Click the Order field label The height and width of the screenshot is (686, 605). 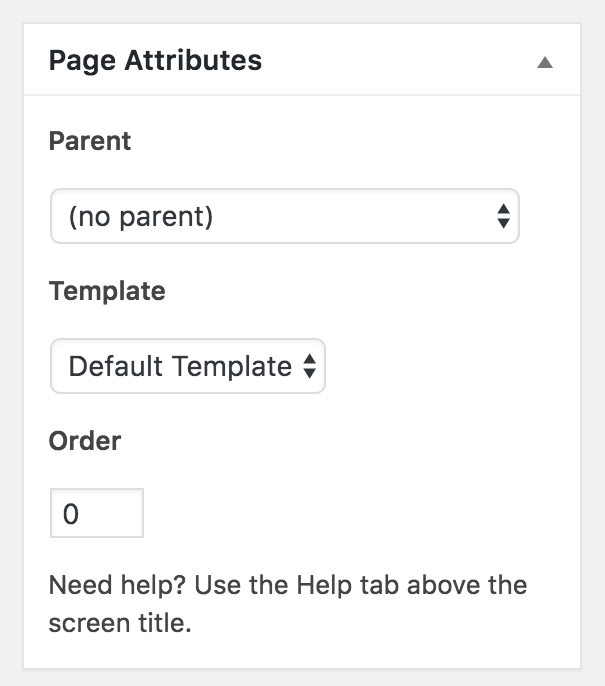tap(85, 441)
